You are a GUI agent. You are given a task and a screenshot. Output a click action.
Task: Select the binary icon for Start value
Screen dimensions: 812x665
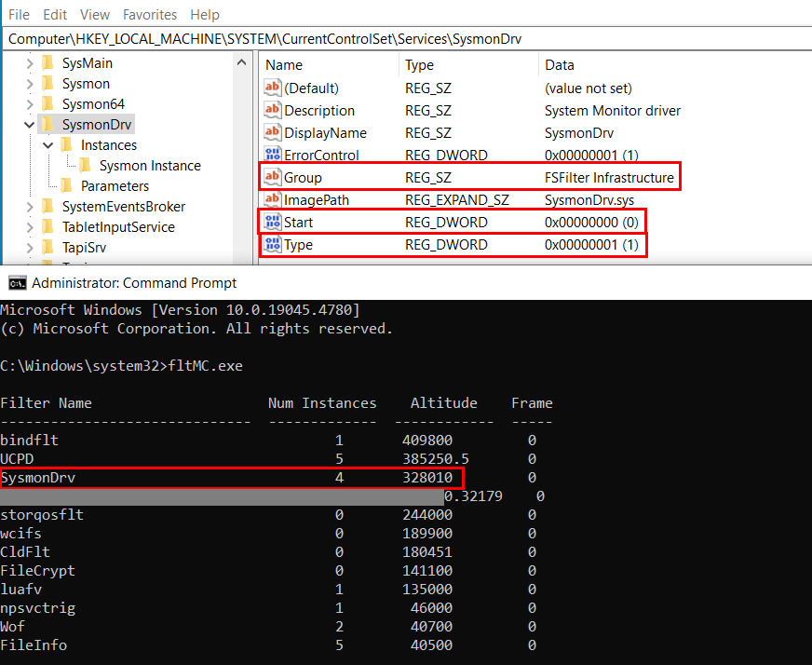coord(273,223)
